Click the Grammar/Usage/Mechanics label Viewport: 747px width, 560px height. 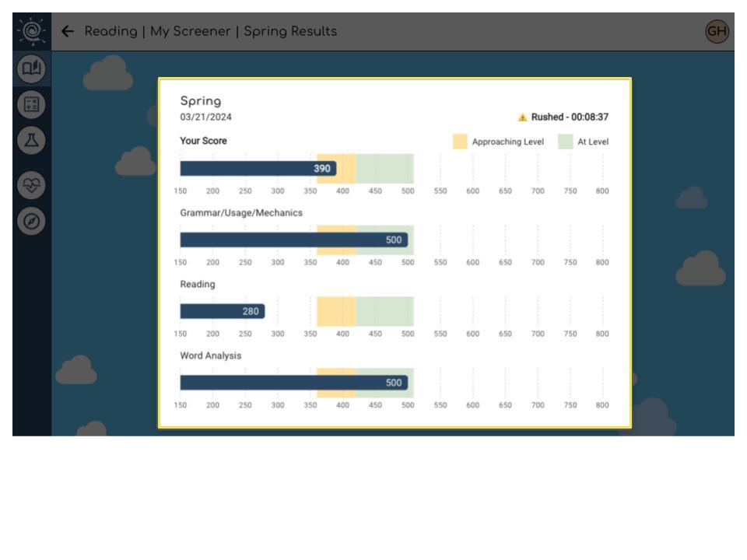point(241,213)
